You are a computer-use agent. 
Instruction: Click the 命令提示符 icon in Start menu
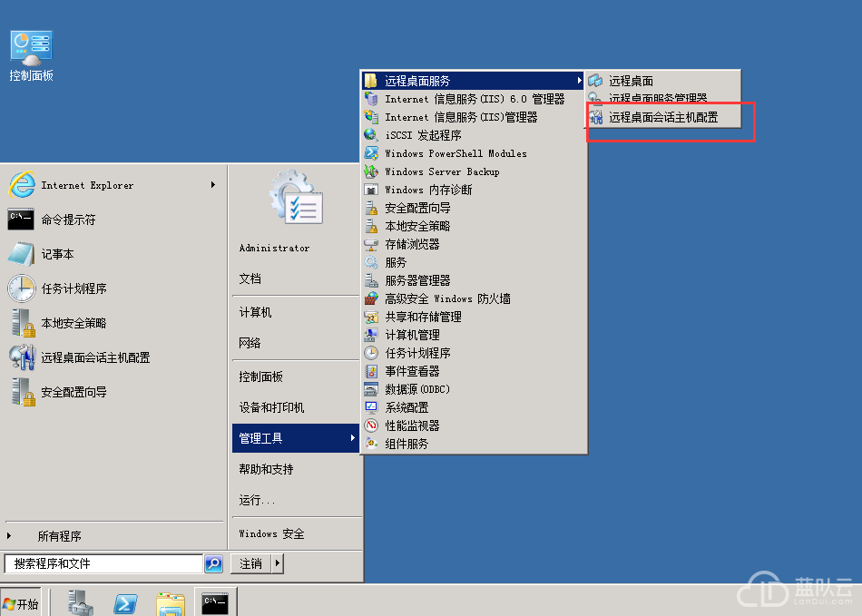pyautogui.click(x=21, y=220)
